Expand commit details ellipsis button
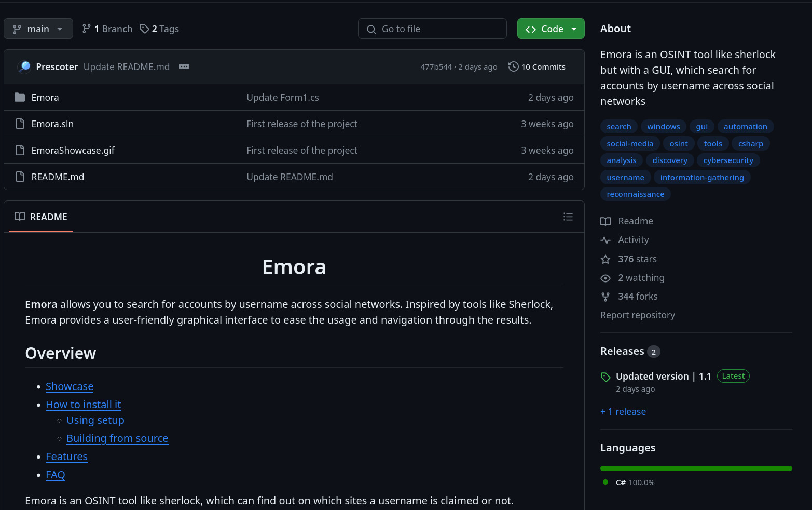The image size is (812, 510). coord(184,66)
